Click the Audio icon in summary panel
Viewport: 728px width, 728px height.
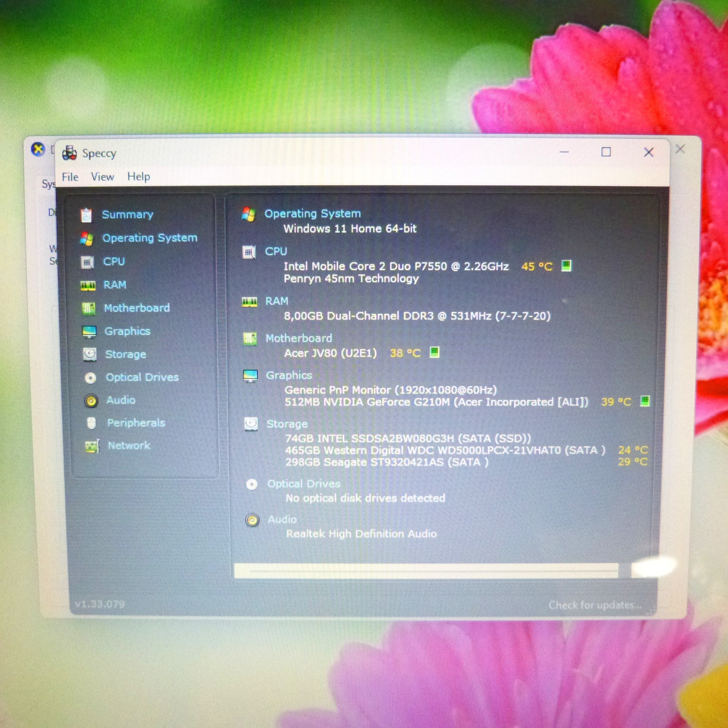252,520
